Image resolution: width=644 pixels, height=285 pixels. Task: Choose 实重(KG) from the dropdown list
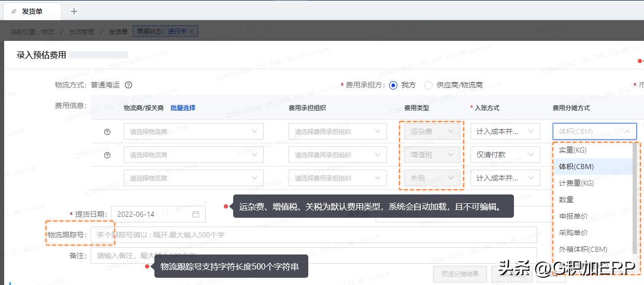point(593,150)
